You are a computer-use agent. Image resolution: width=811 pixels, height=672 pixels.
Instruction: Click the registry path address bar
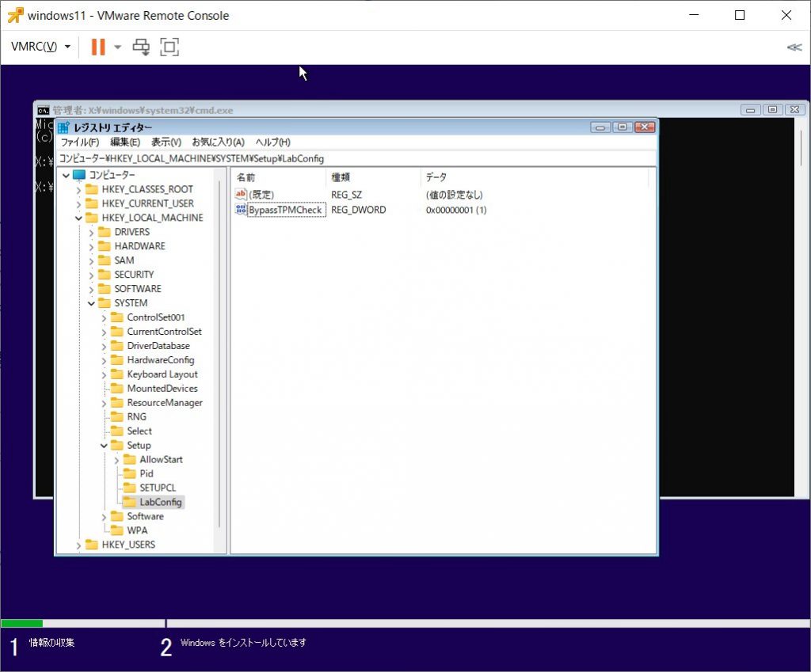357,158
